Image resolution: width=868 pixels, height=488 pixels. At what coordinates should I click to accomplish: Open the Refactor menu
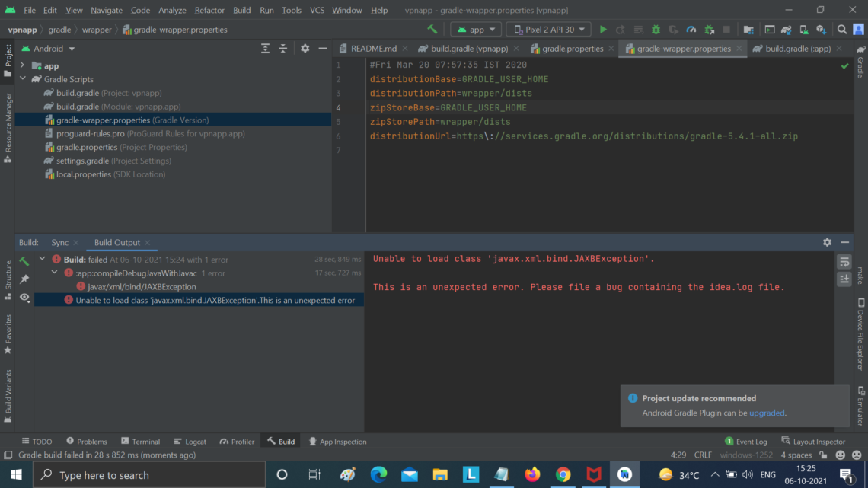(x=209, y=10)
